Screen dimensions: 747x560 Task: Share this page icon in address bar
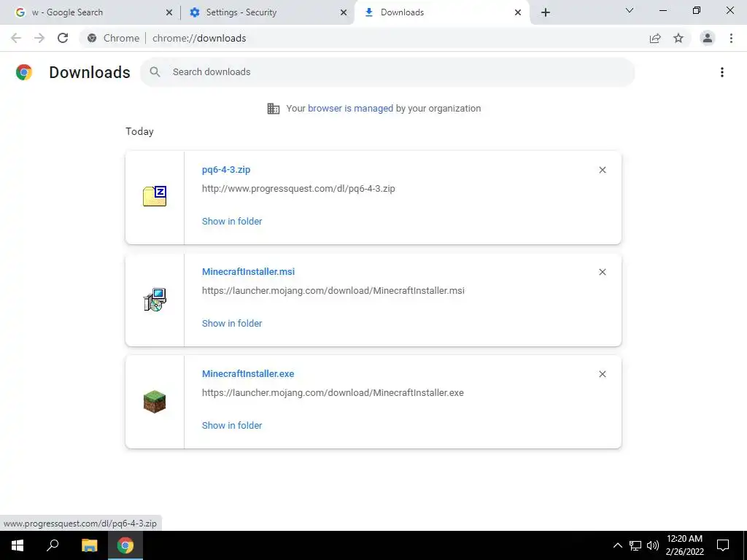tap(655, 38)
